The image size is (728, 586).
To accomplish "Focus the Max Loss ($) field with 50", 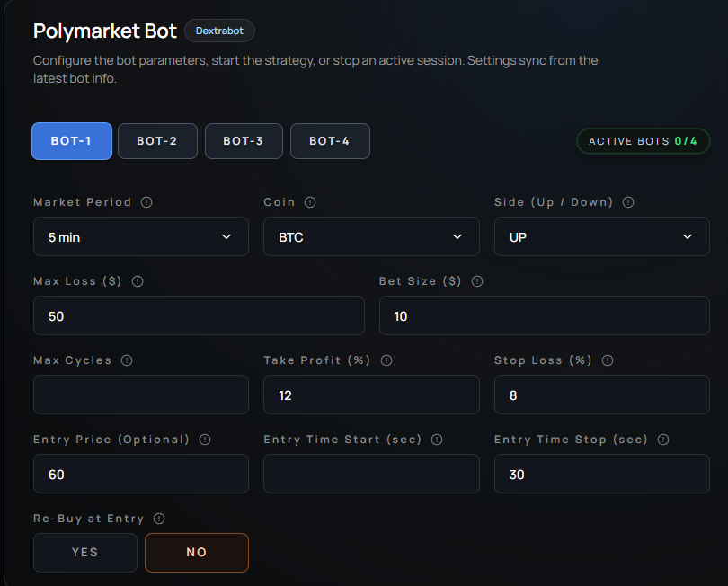I will point(200,315).
